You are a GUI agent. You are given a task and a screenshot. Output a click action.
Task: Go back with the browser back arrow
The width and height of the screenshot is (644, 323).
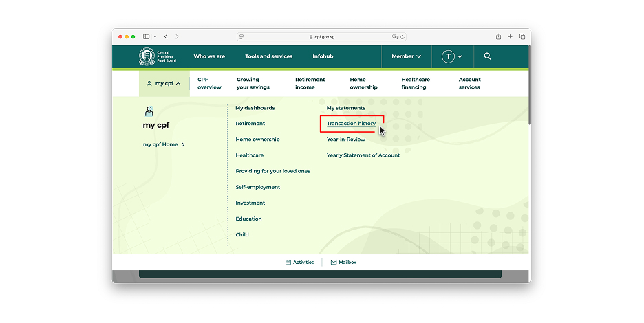point(166,36)
